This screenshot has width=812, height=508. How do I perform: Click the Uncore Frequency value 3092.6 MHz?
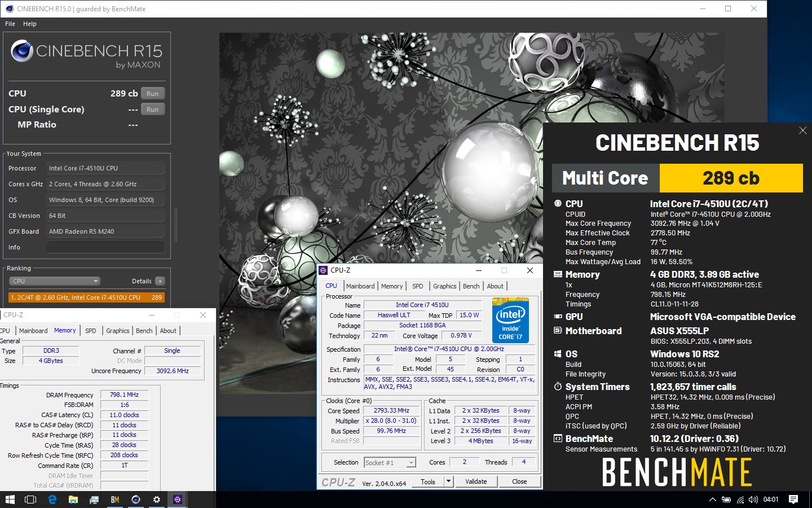(173, 371)
